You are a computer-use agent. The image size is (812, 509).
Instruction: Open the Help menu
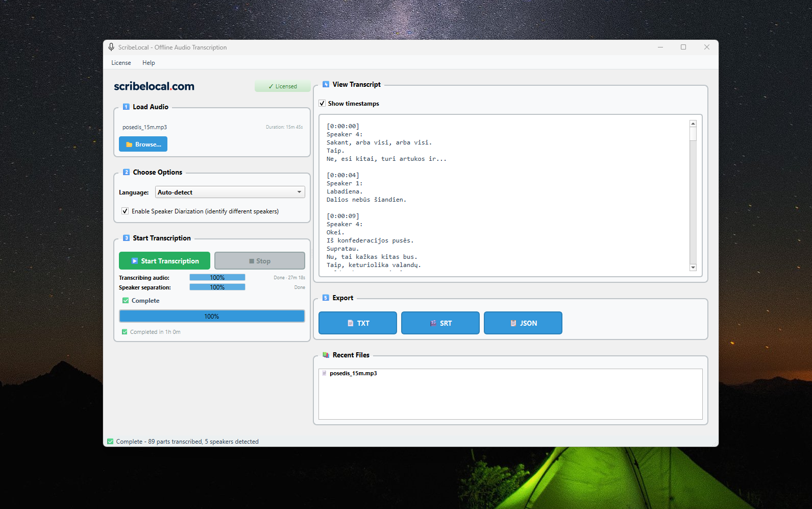pos(149,63)
